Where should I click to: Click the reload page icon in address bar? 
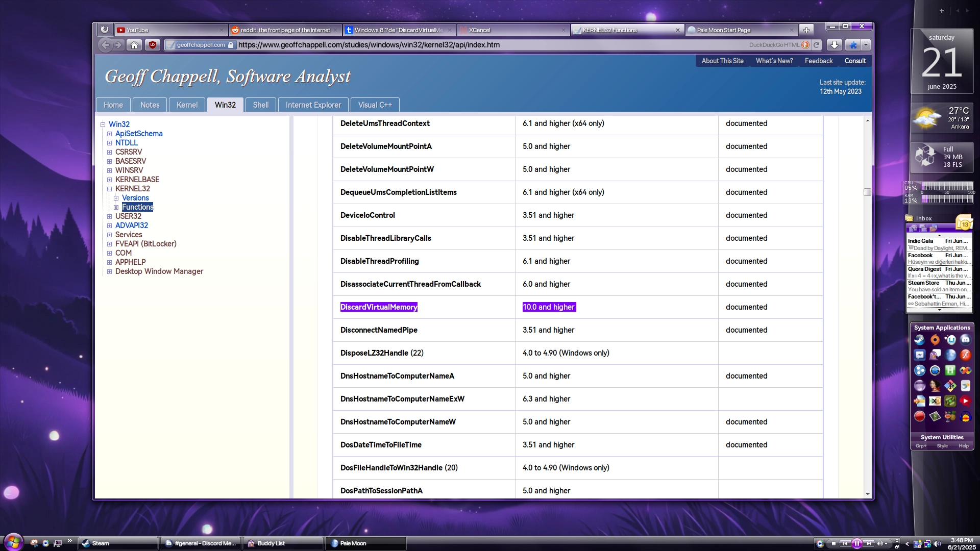tap(816, 45)
